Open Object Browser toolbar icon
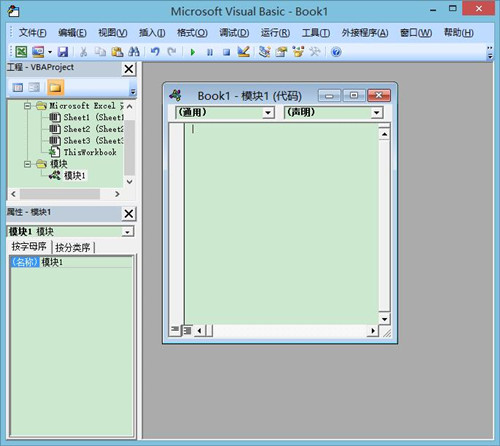 298,52
